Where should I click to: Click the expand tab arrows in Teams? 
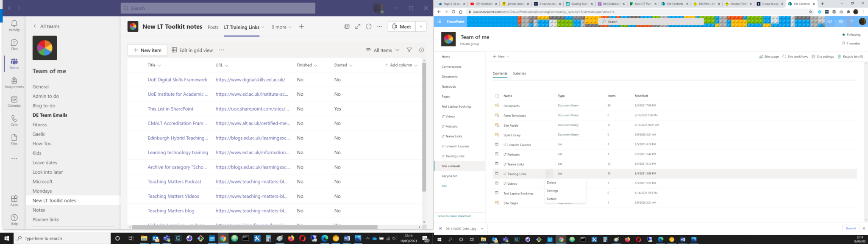358,26
